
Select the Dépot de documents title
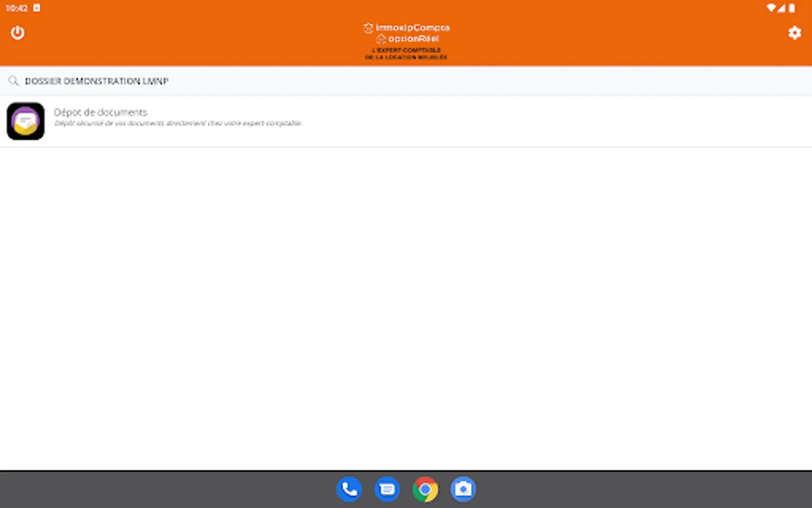pos(100,112)
